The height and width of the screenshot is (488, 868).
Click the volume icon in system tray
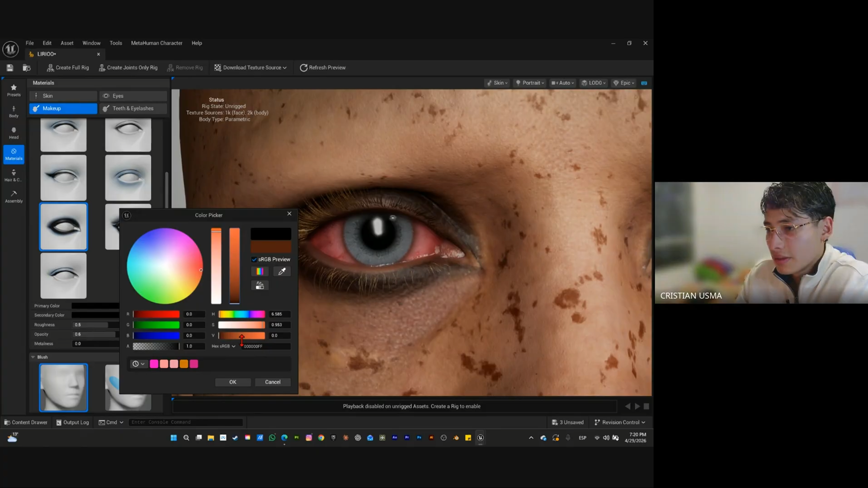(606, 437)
